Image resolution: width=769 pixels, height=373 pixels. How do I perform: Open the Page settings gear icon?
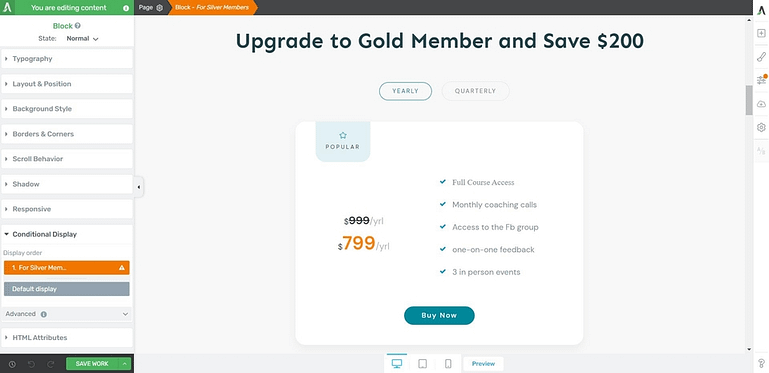[x=159, y=8]
